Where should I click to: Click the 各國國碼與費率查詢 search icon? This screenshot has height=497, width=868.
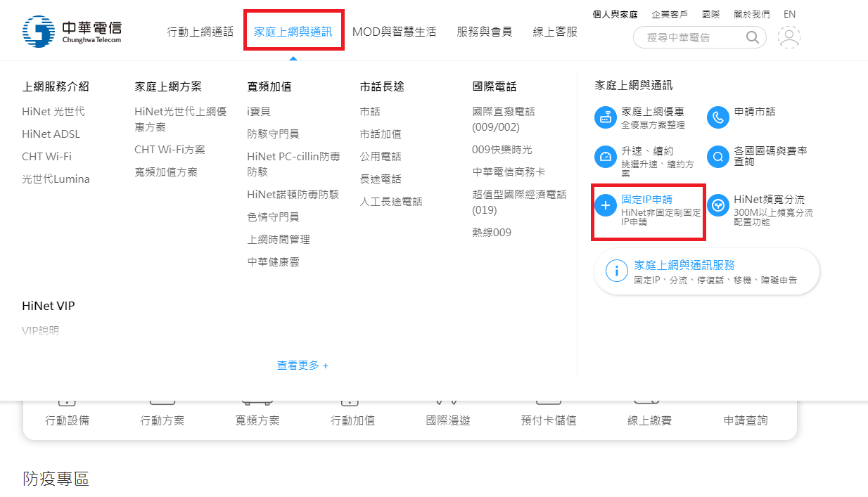tap(717, 157)
